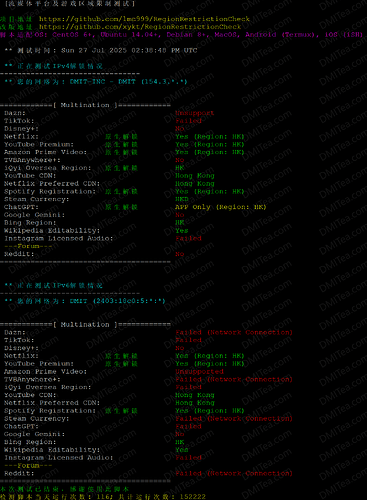Select IPv6 Dazn Failed Network Connection text

(x=234, y=332)
